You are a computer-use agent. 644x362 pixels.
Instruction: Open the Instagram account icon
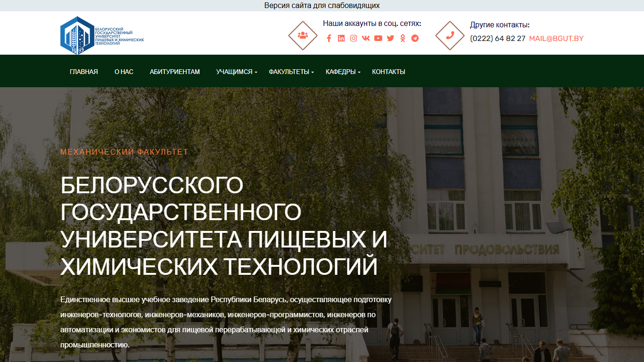(x=354, y=39)
